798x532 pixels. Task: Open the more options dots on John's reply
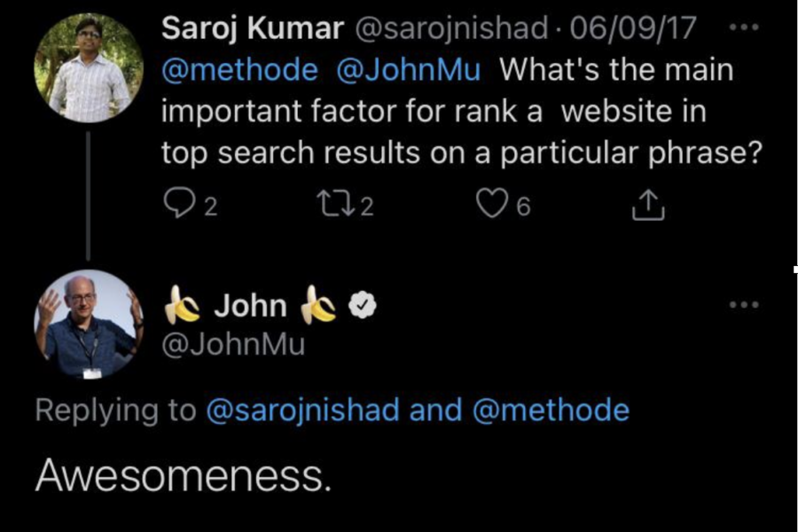(744, 305)
